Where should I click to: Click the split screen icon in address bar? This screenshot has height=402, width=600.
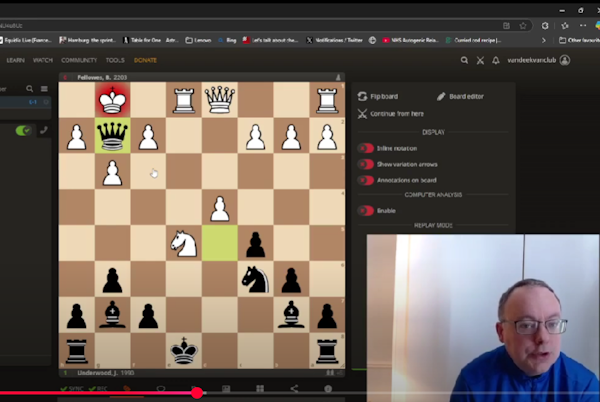coord(506,26)
